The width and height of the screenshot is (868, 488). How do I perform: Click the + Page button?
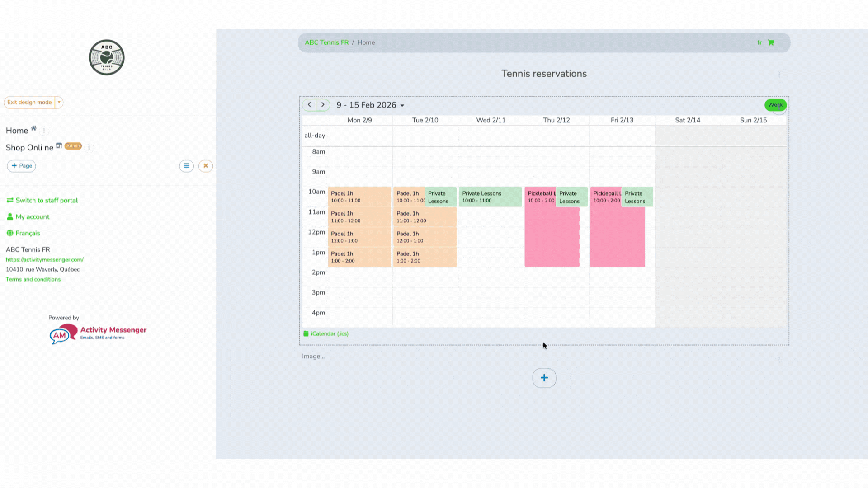[x=21, y=166]
